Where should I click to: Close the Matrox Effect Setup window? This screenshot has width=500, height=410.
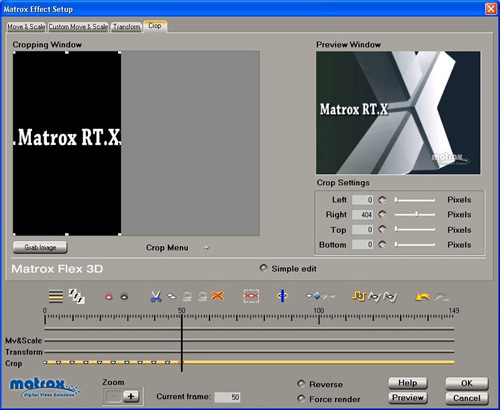491,9
